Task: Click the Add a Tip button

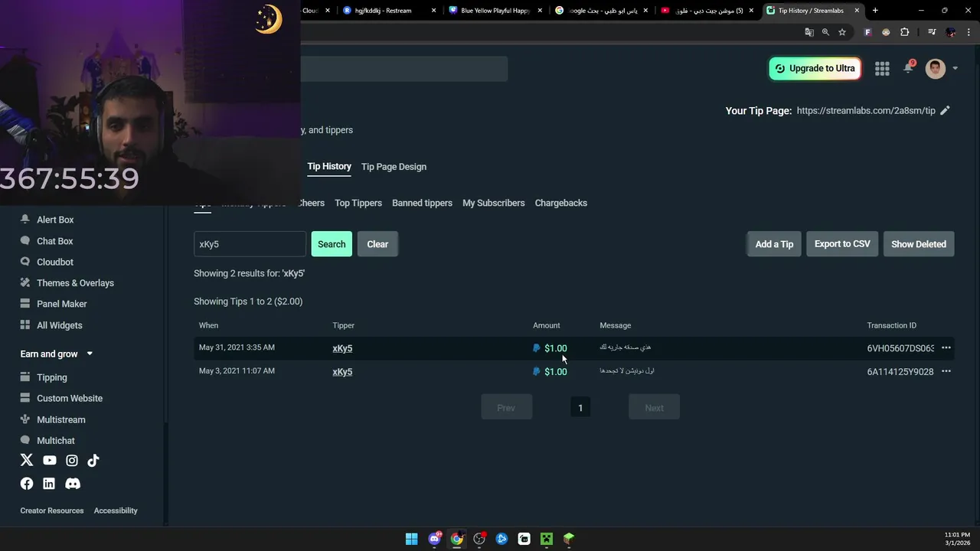Action: pyautogui.click(x=774, y=244)
